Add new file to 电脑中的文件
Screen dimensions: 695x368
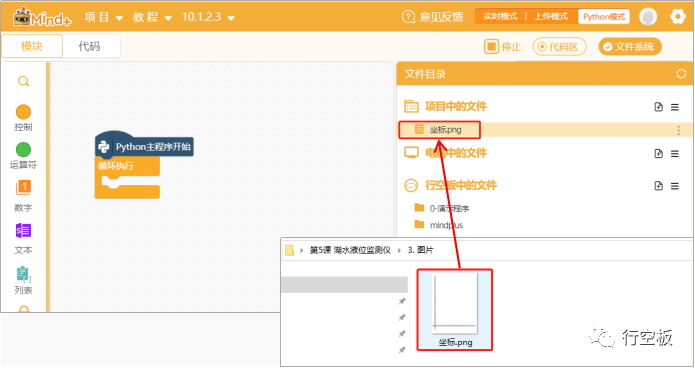tap(659, 153)
